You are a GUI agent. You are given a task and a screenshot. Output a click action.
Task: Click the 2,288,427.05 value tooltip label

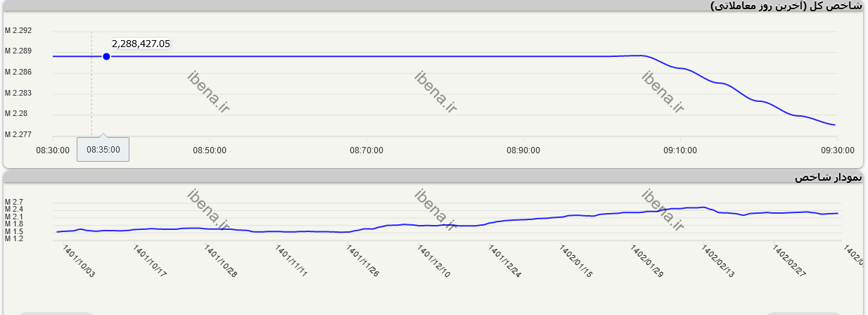point(141,44)
